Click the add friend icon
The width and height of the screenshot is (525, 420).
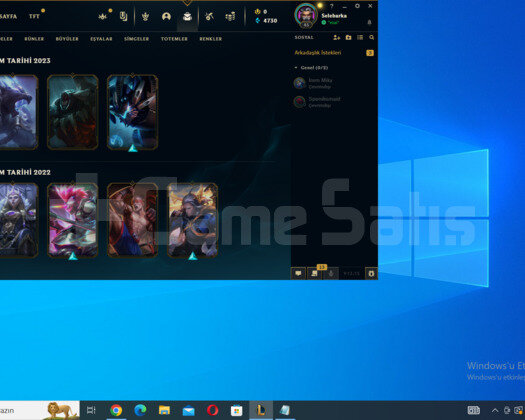(x=336, y=38)
